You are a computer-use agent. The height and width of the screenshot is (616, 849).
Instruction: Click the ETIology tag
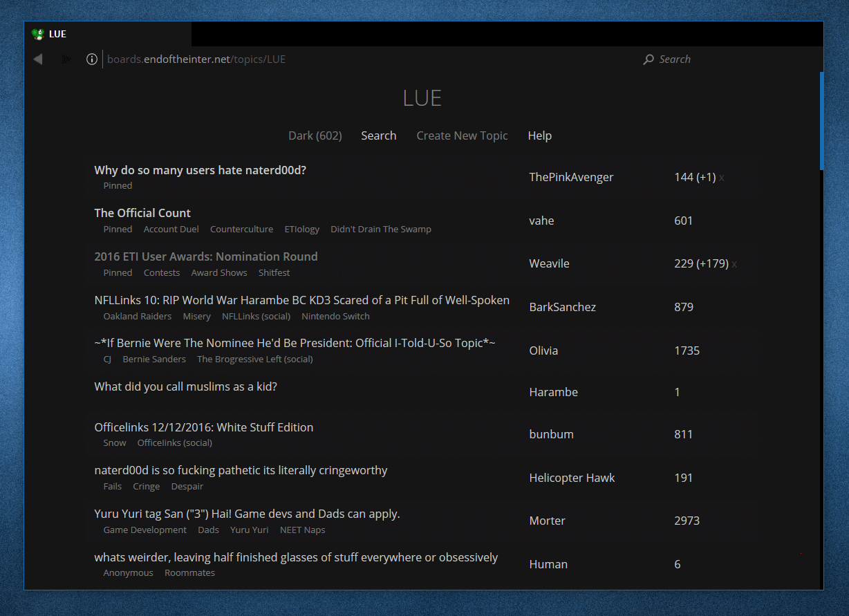coord(302,230)
